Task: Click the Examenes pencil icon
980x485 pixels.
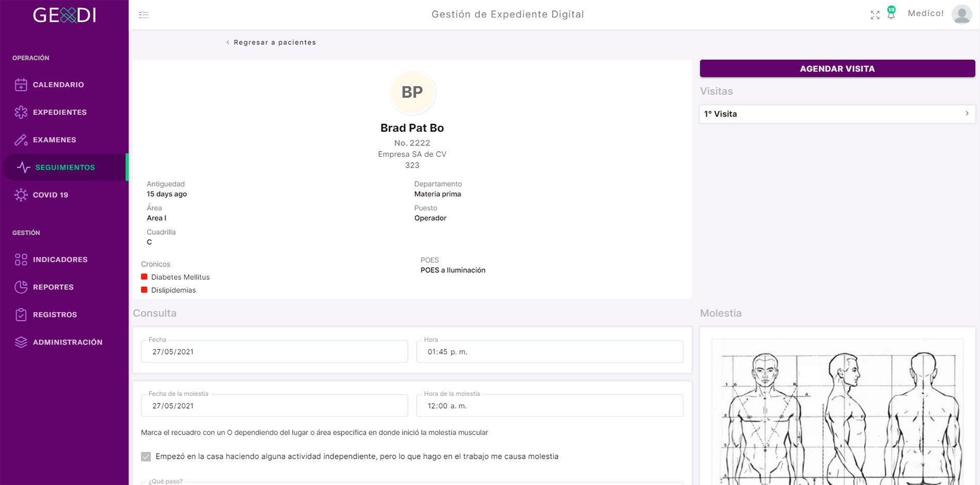Action: [x=21, y=140]
